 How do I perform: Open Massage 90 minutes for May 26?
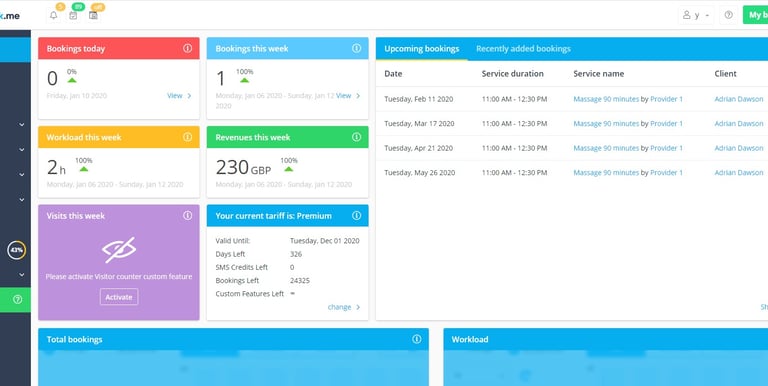pos(606,172)
